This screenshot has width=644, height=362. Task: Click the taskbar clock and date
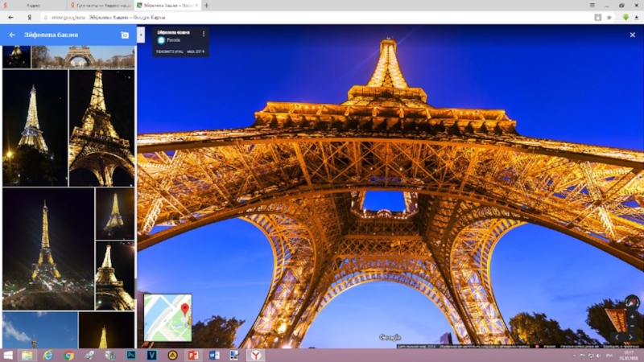629,356
